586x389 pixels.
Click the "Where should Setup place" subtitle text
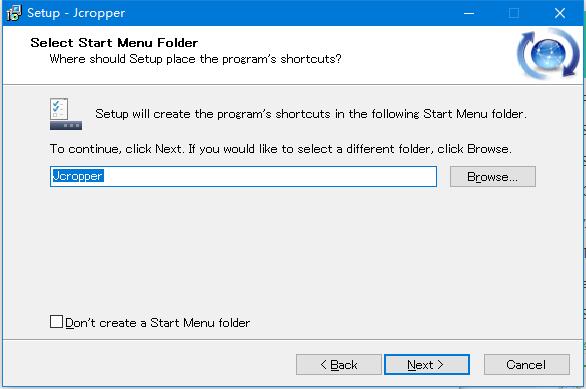(x=195, y=59)
